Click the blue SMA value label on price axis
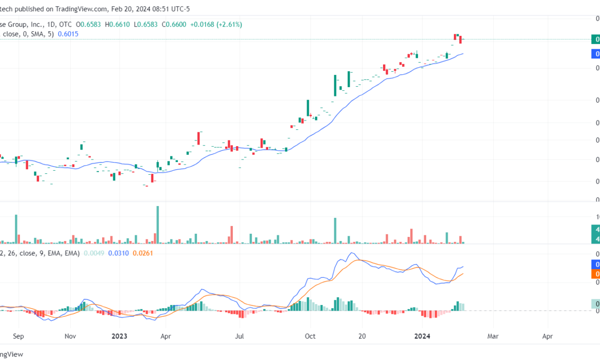The image size is (600, 364). tap(595, 53)
